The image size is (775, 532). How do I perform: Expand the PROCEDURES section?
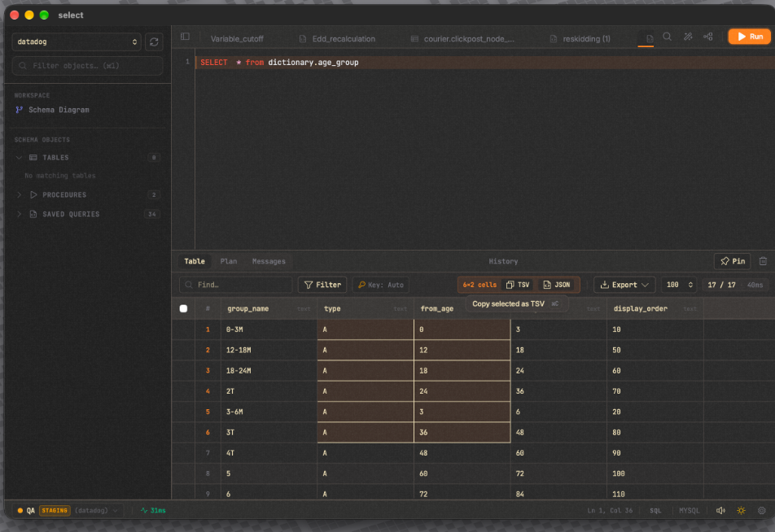19,194
